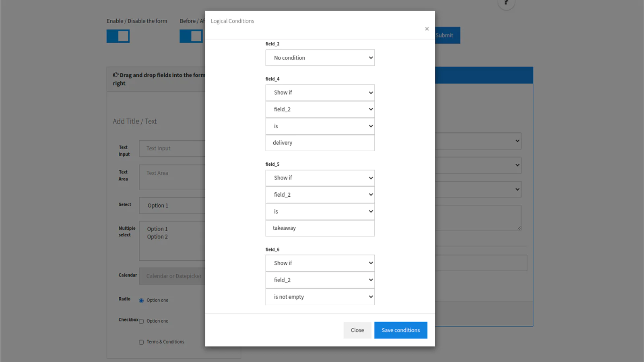The height and width of the screenshot is (362, 644).
Task: Click the Add Title / Text element
Action: pyautogui.click(x=135, y=121)
